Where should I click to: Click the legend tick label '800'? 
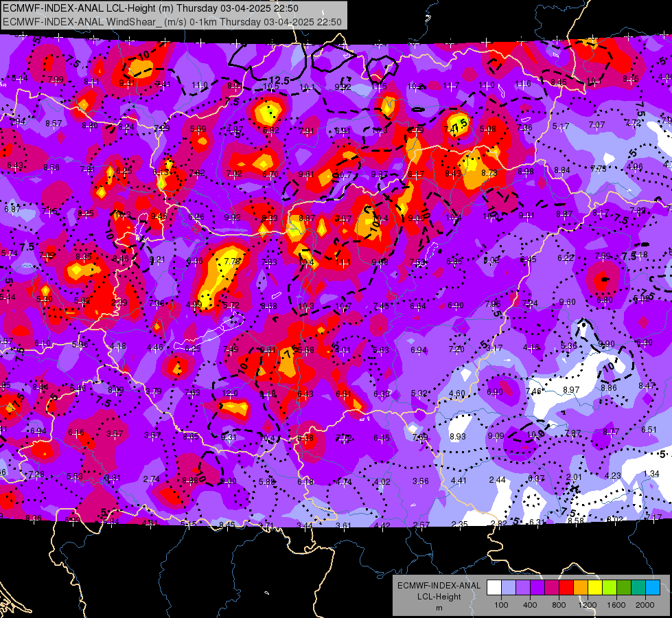(559, 605)
